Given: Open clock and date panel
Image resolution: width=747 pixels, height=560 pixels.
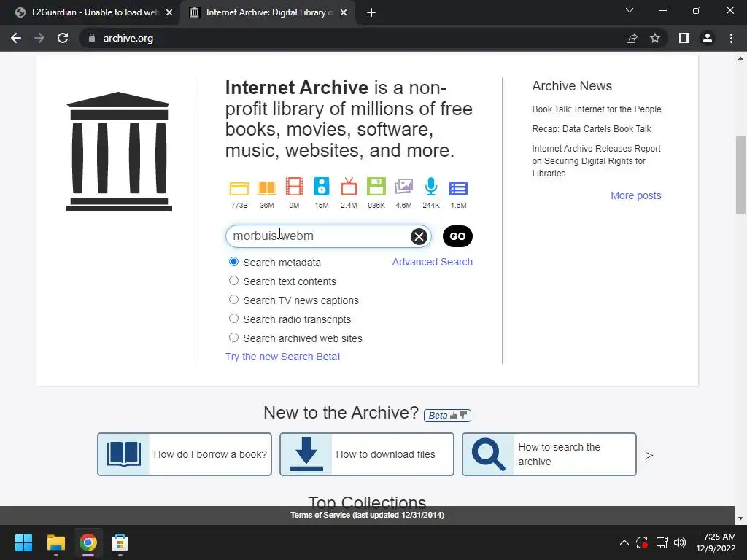Looking at the screenshot, I should click(716, 542).
